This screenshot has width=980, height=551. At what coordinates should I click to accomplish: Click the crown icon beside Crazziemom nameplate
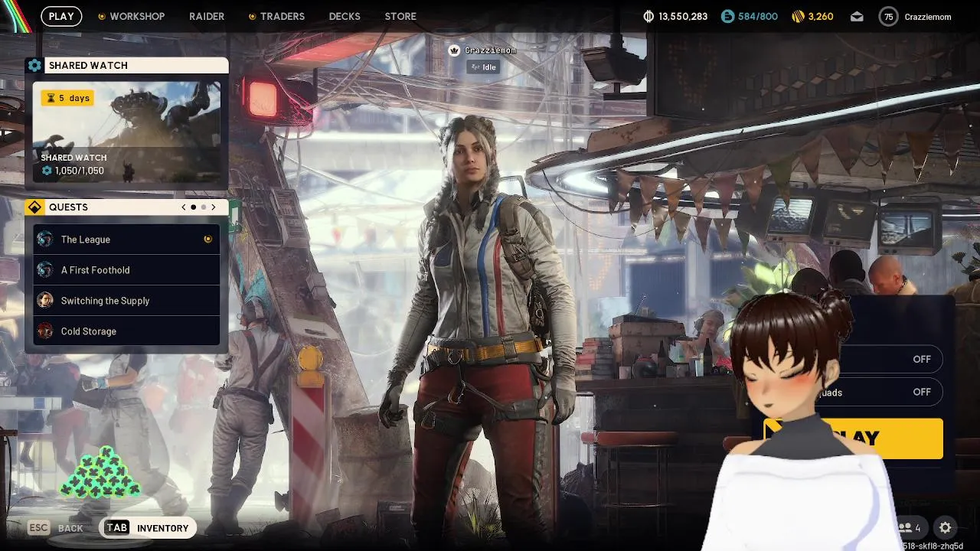click(454, 51)
